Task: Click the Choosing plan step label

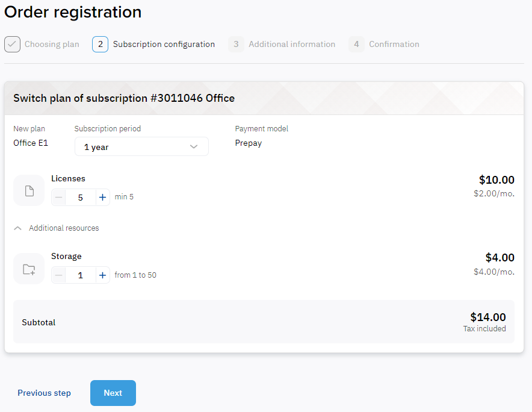Action: [52, 44]
